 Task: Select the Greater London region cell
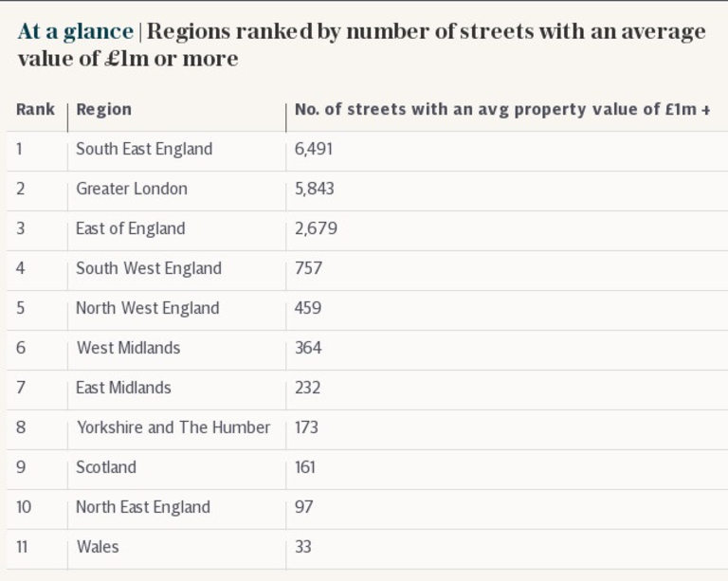[x=132, y=189]
